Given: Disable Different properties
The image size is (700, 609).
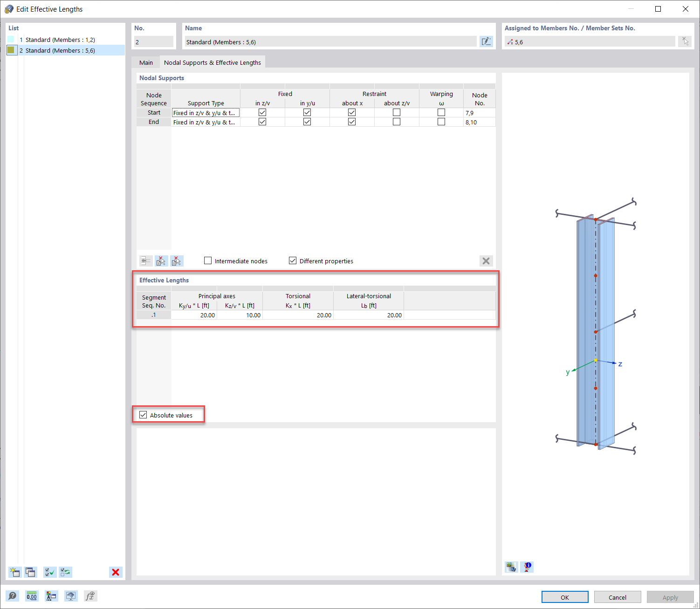Looking at the screenshot, I should (x=293, y=260).
